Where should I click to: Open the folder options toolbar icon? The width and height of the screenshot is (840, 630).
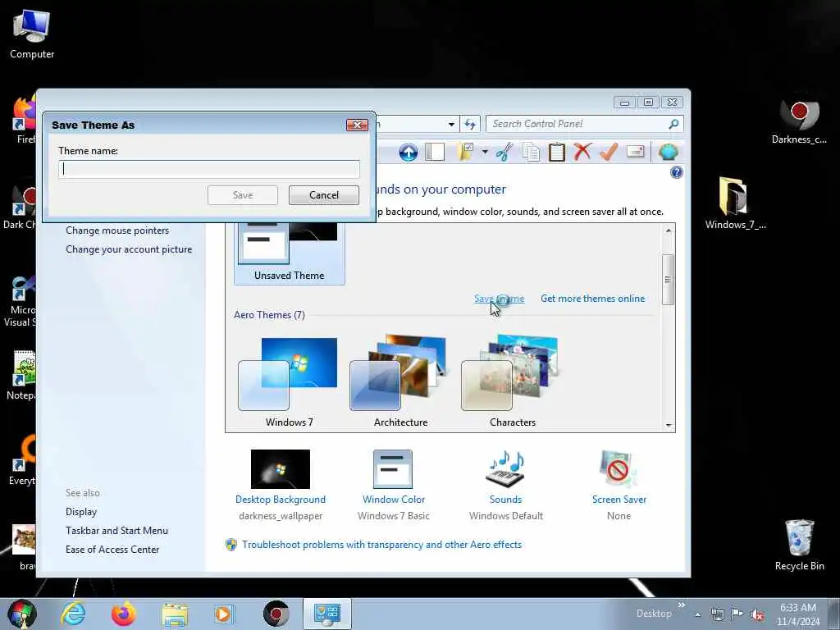coord(465,152)
